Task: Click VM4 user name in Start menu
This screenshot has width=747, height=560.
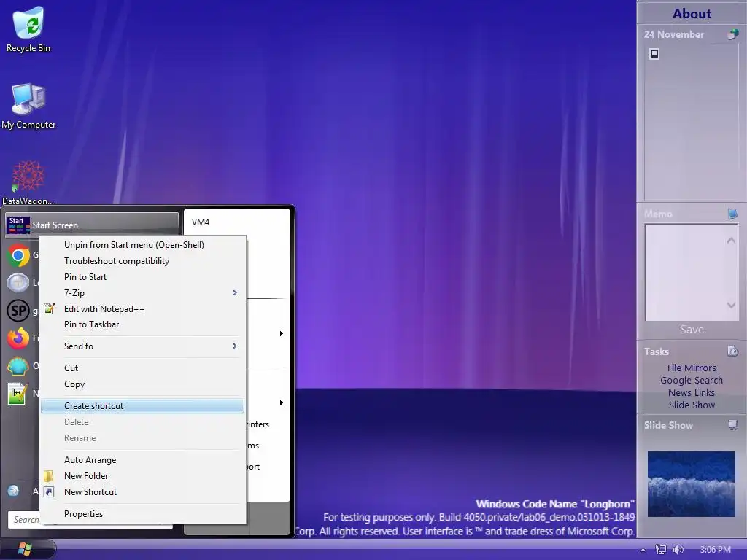Action: point(201,222)
